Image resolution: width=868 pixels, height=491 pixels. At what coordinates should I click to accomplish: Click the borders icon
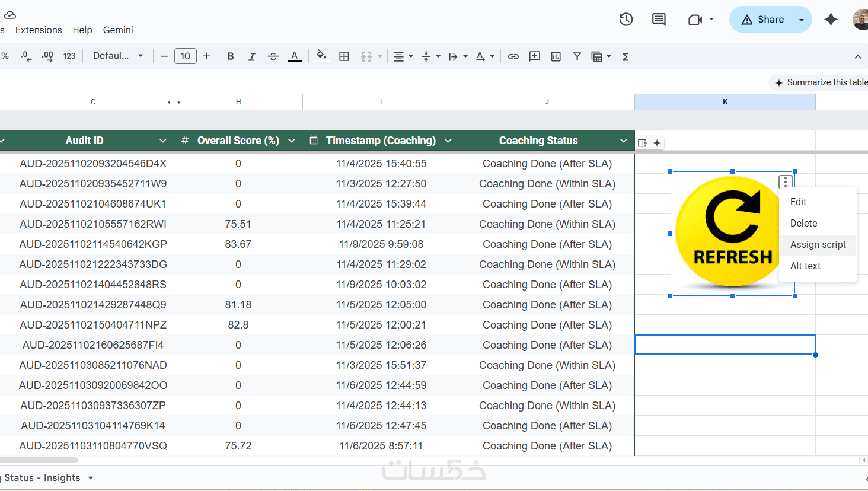[x=344, y=56]
